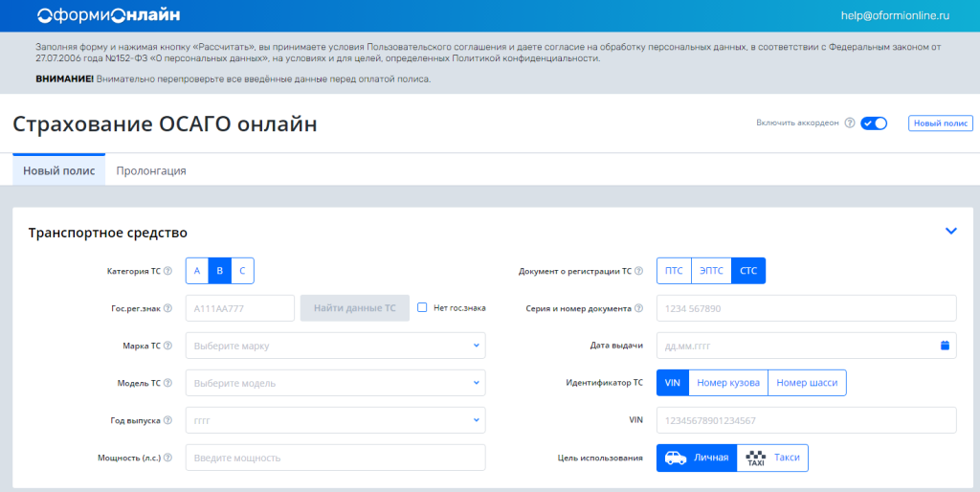Open the Год выпуска dropdown
Screen dimensions: 980x492
[336, 420]
